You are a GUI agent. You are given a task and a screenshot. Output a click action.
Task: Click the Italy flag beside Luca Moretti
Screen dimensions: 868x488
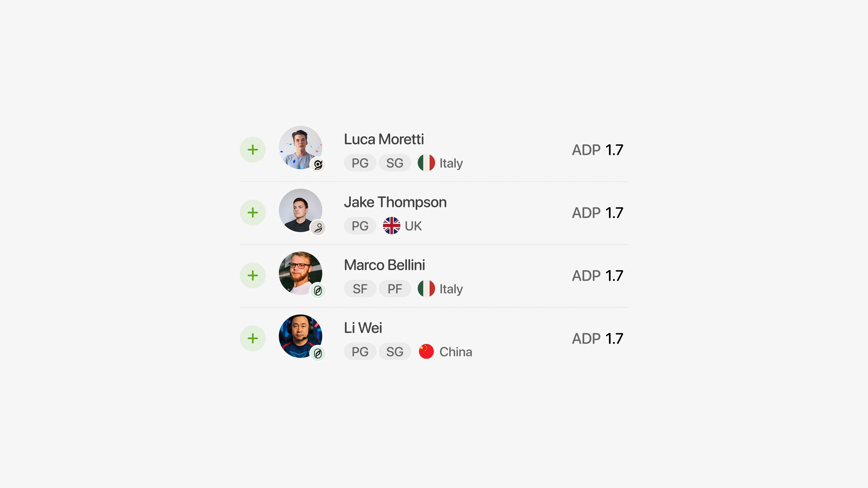[426, 163]
